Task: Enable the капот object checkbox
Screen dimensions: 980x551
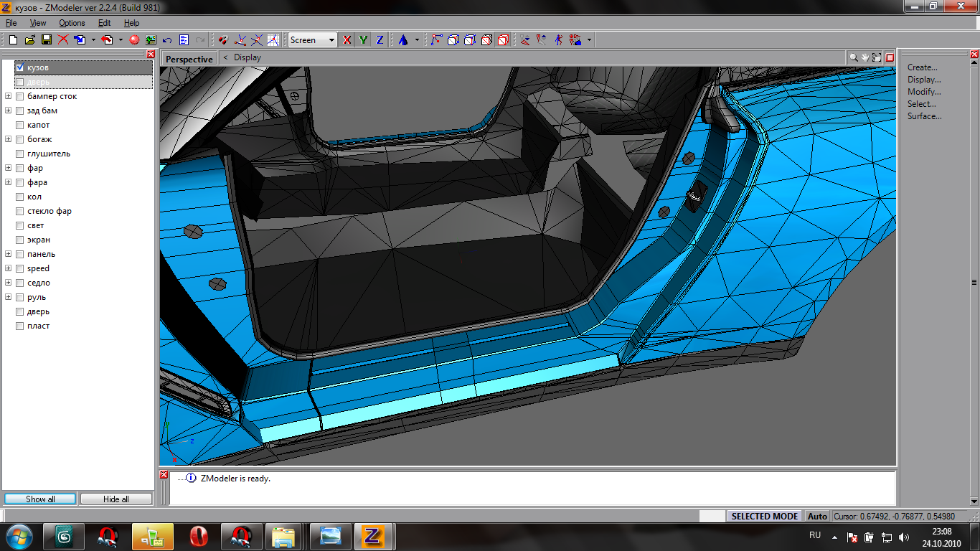Action: tap(20, 125)
